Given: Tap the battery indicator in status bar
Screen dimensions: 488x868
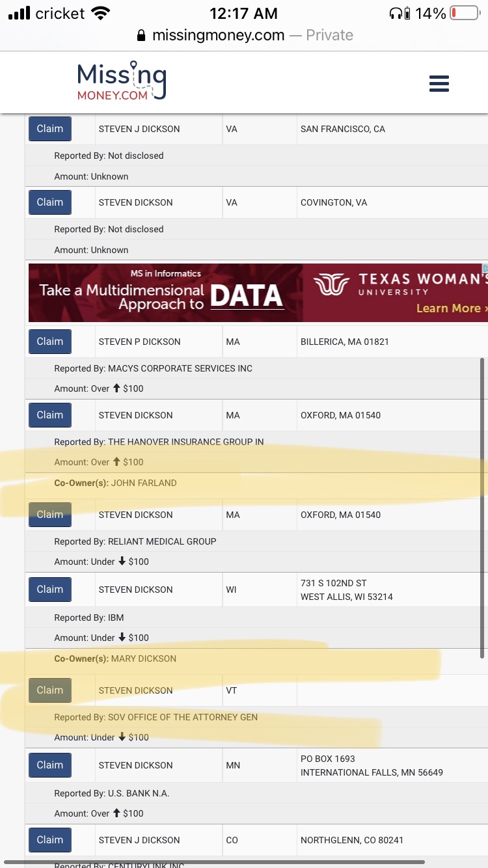Looking at the screenshot, I should pos(465,13).
